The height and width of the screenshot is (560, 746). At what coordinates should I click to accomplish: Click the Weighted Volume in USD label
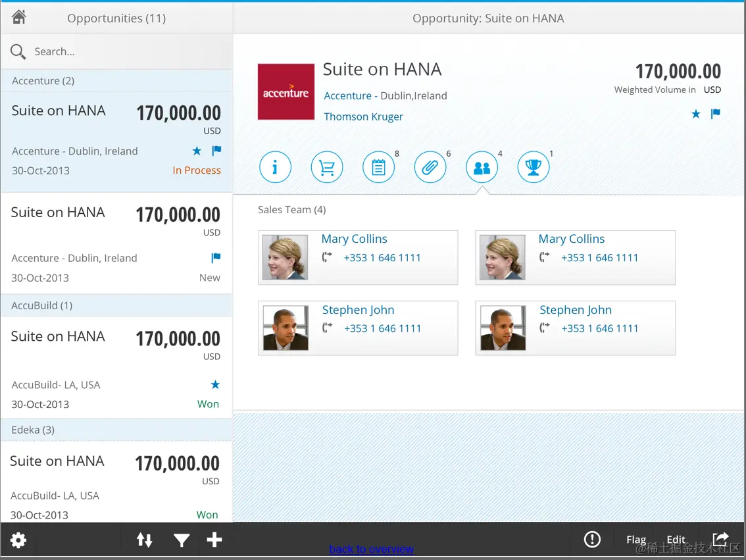(x=667, y=89)
